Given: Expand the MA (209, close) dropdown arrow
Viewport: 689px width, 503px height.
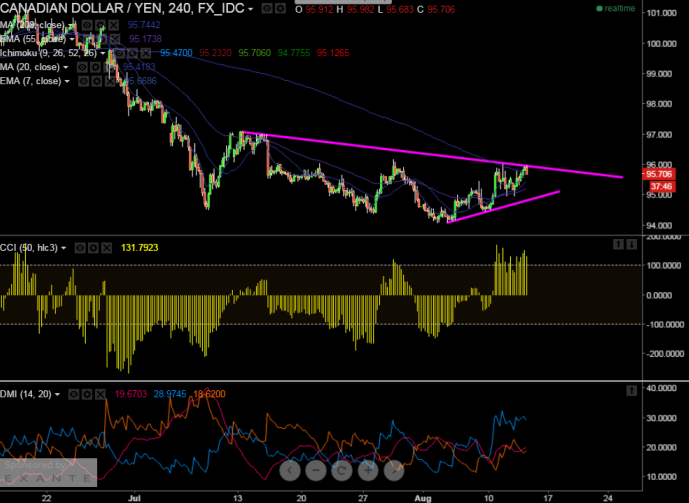Looking at the screenshot, I should click(x=71, y=25).
